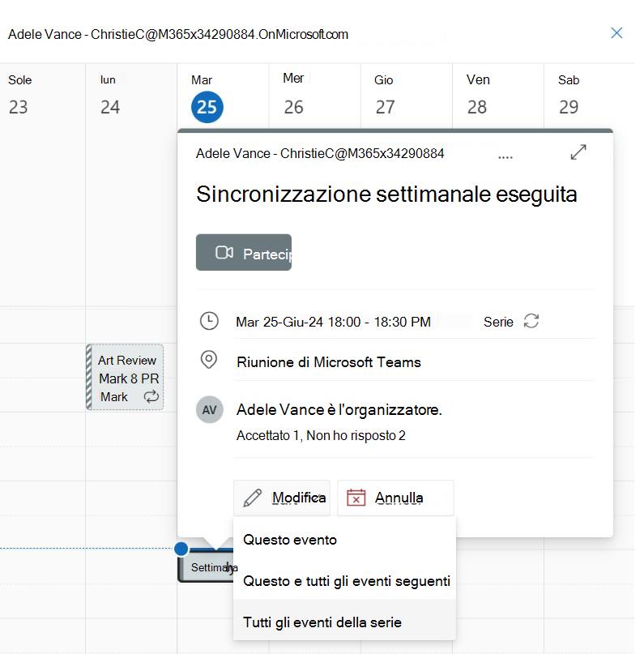Open the more options ellipsis in the popup
The width and height of the screenshot is (644, 654).
[505, 157]
